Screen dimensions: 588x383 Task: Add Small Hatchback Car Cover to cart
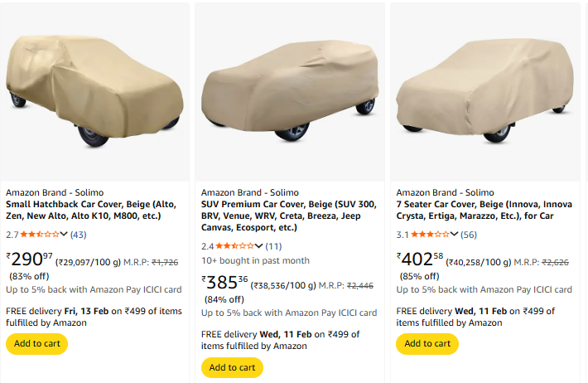36,343
